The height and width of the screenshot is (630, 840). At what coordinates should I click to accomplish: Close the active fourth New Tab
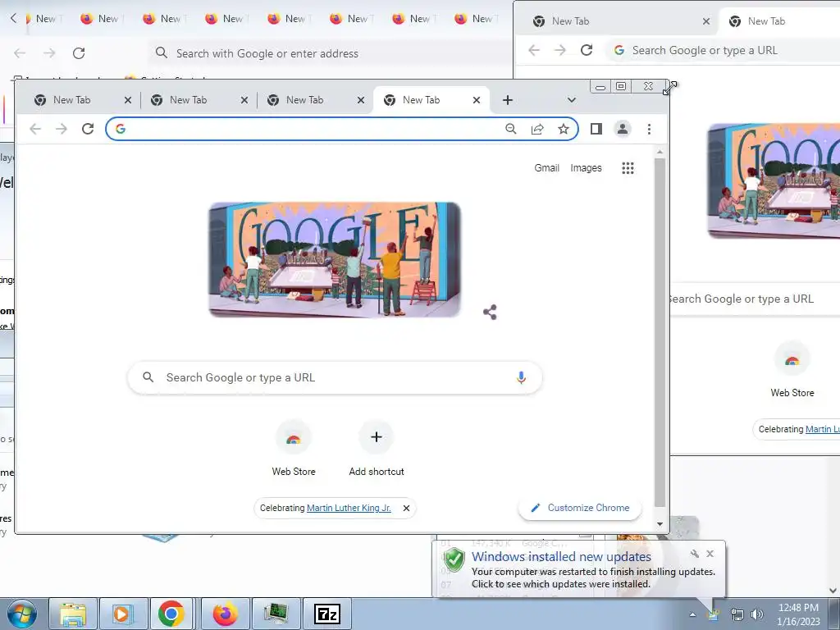(x=477, y=99)
